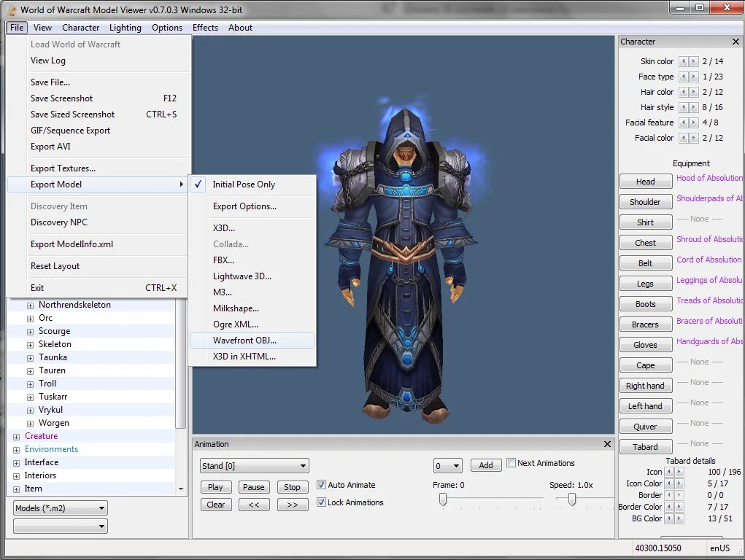This screenshot has height=560, width=745.
Task: Open the Lighting menu
Action: click(125, 28)
